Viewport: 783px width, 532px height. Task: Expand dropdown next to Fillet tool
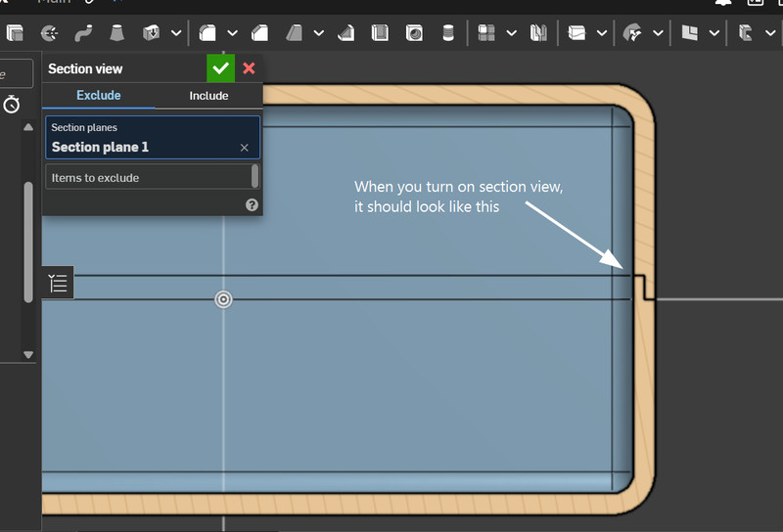tap(232, 33)
